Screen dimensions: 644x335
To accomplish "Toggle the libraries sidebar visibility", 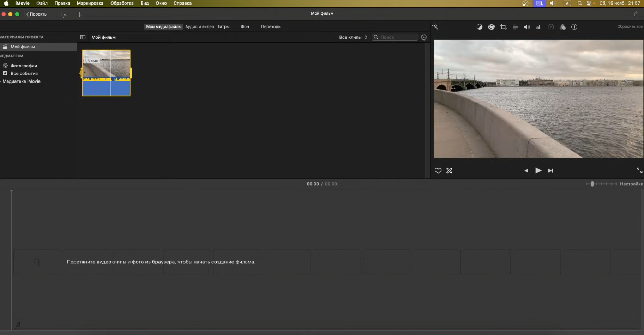I will 83,37.
